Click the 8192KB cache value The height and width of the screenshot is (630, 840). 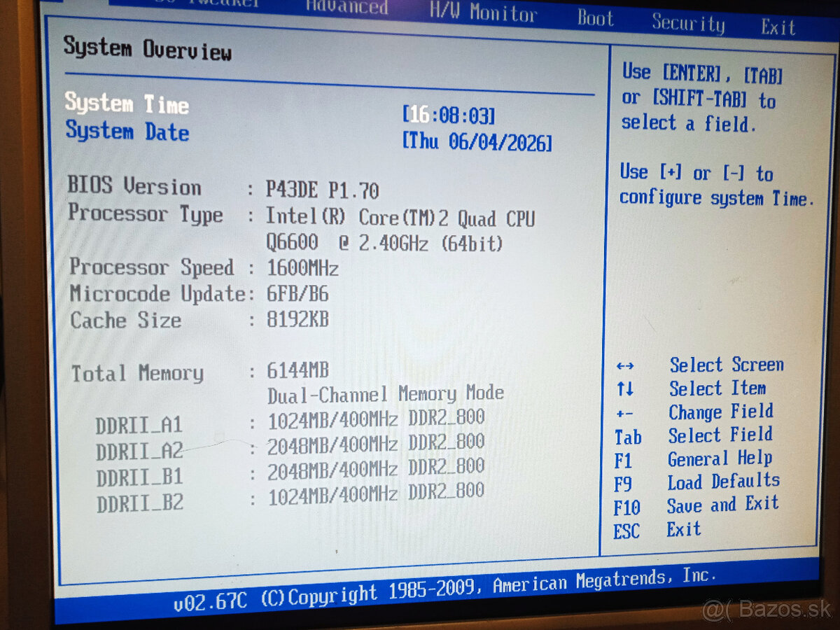coord(297,320)
